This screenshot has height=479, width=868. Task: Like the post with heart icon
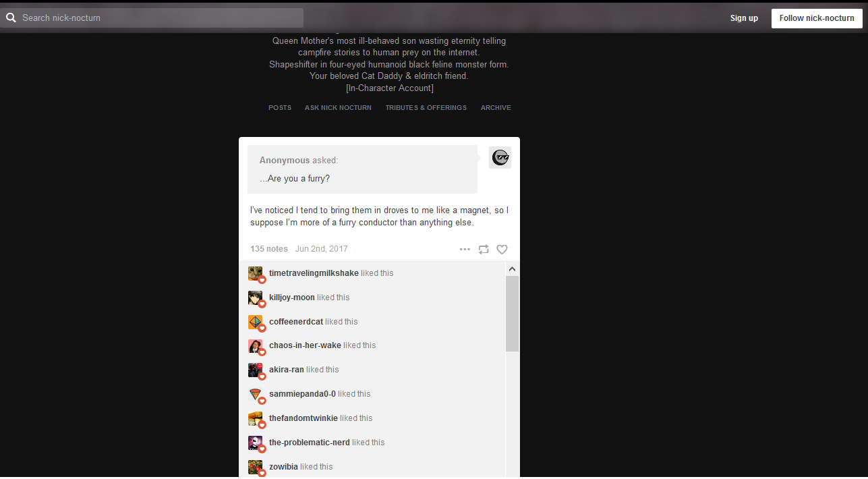[502, 250]
